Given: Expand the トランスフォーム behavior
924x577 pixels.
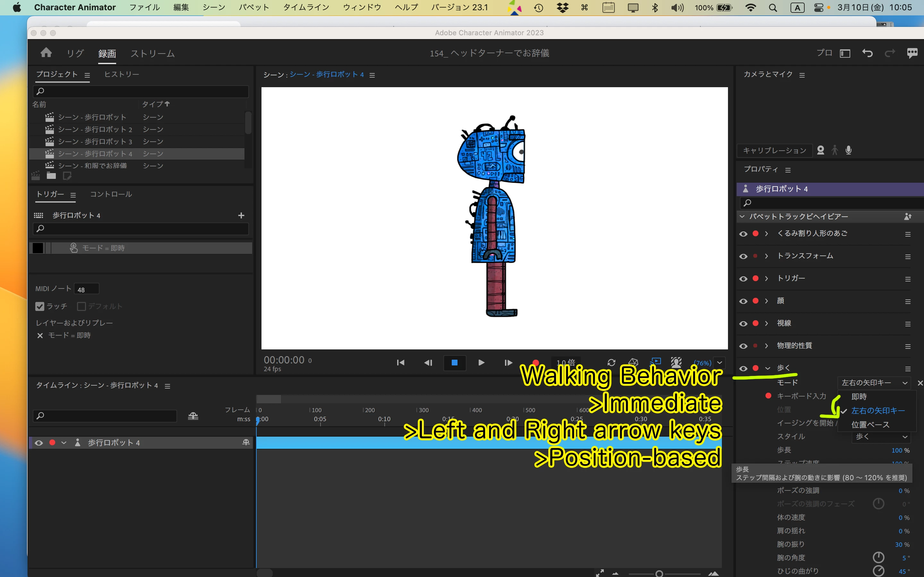Looking at the screenshot, I should 766,256.
